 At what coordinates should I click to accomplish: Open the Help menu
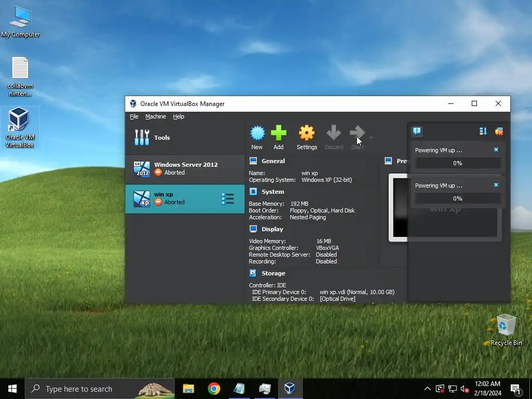pyautogui.click(x=179, y=116)
